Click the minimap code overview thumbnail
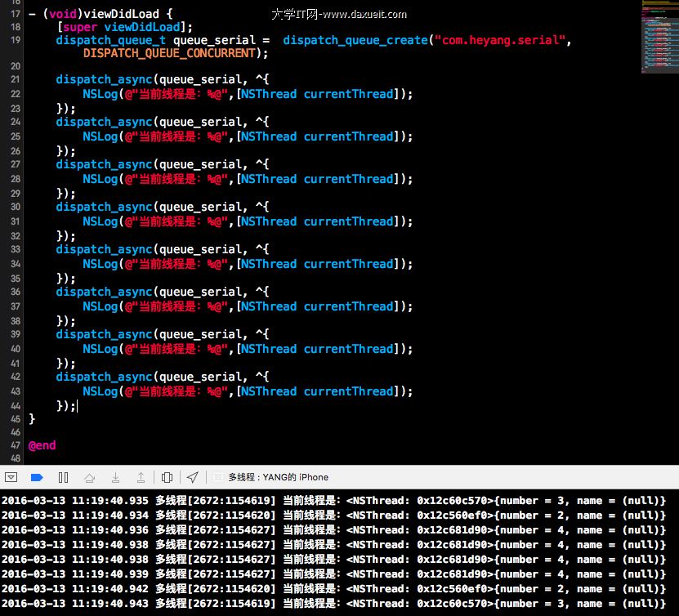 point(660,37)
